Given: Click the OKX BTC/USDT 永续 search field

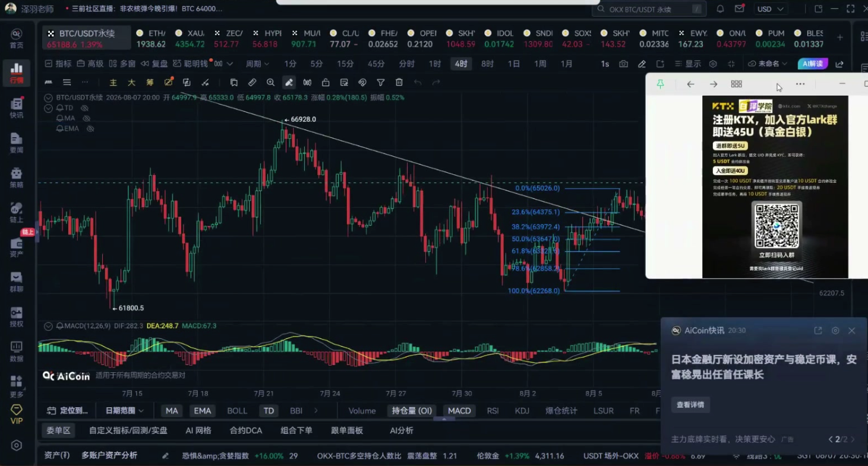Looking at the screenshot, I should click(x=649, y=9).
